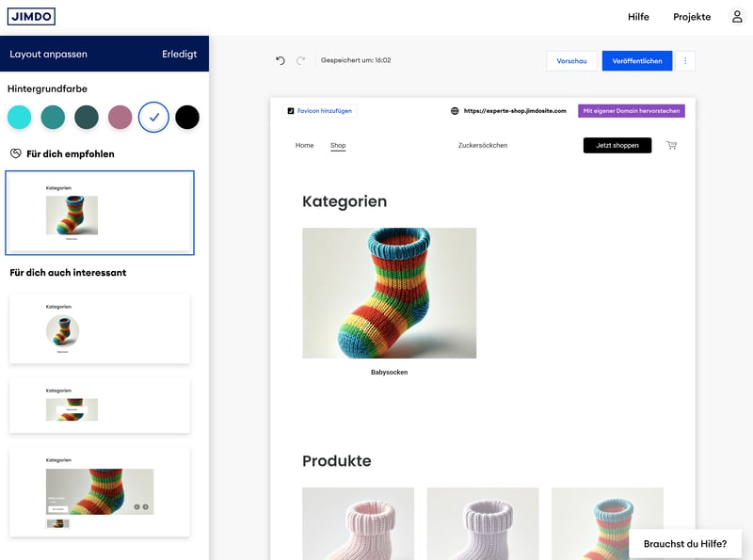Click the lilac sock product image
The height and width of the screenshot is (560, 753).
pyautogui.click(x=483, y=523)
